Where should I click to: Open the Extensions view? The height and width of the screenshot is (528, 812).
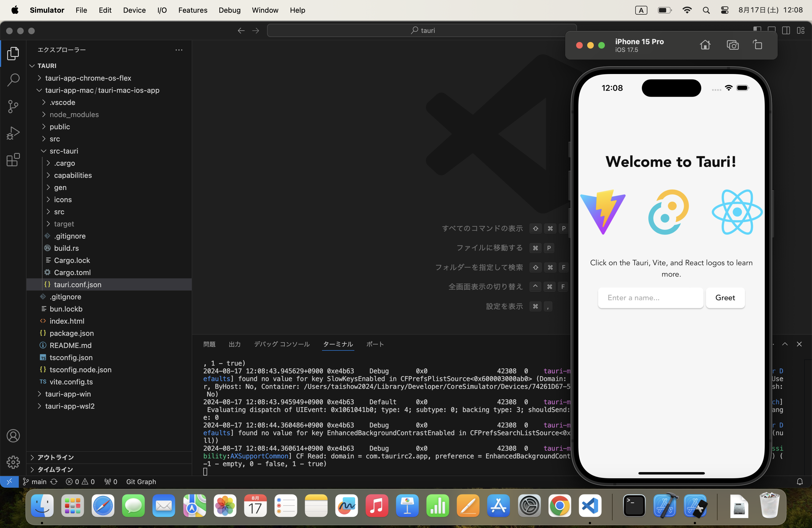coord(13,160)
